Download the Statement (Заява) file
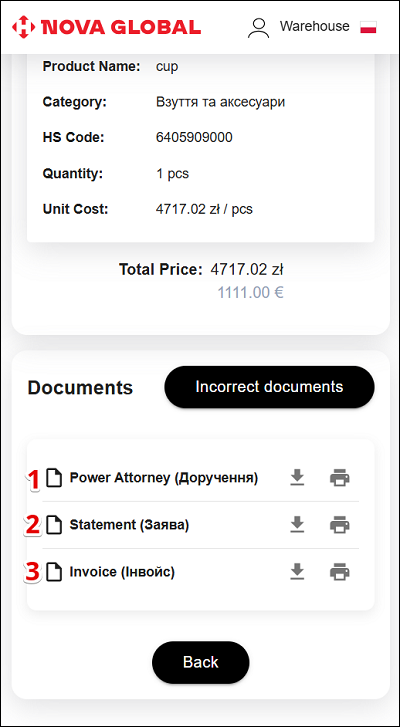 tap(297, 525)
